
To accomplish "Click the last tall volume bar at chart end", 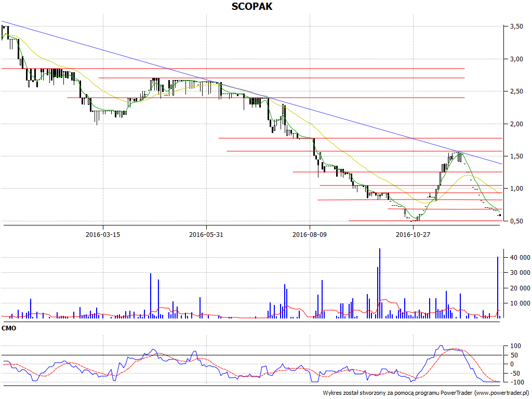I will 498,287.
